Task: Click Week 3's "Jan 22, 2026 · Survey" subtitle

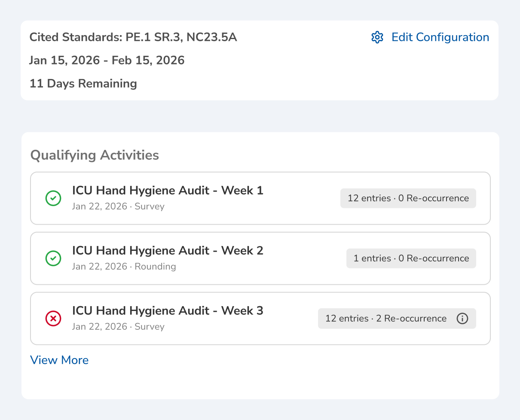Action: coord(118,327)
